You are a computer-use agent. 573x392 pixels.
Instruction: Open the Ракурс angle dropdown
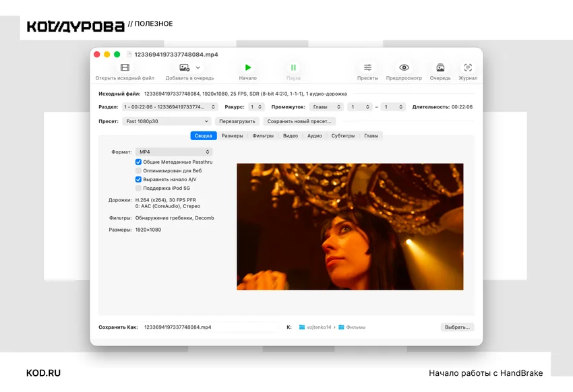tap(255, 107)
